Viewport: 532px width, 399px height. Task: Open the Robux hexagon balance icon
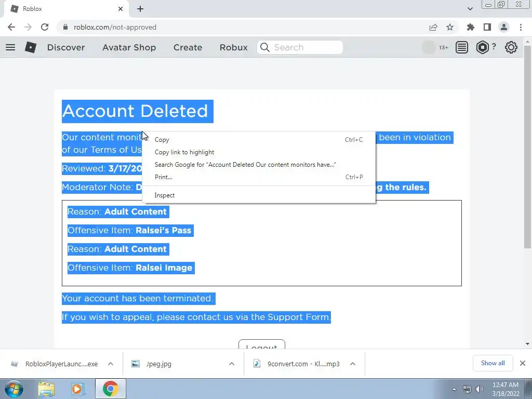coord(483,47)
